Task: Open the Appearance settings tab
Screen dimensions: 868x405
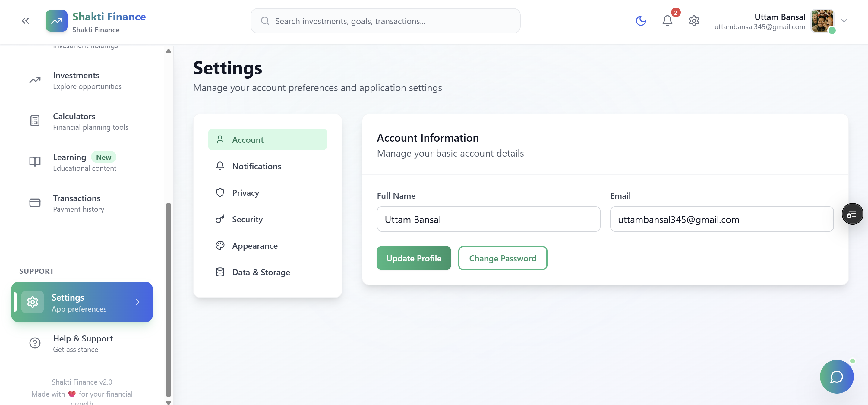Action: 255,246
